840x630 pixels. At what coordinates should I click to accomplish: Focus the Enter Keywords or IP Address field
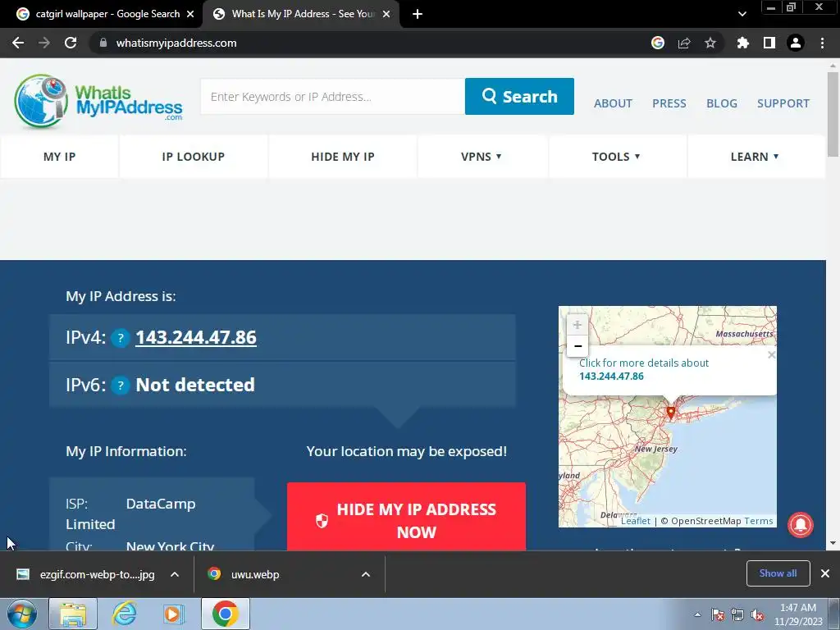333,97
